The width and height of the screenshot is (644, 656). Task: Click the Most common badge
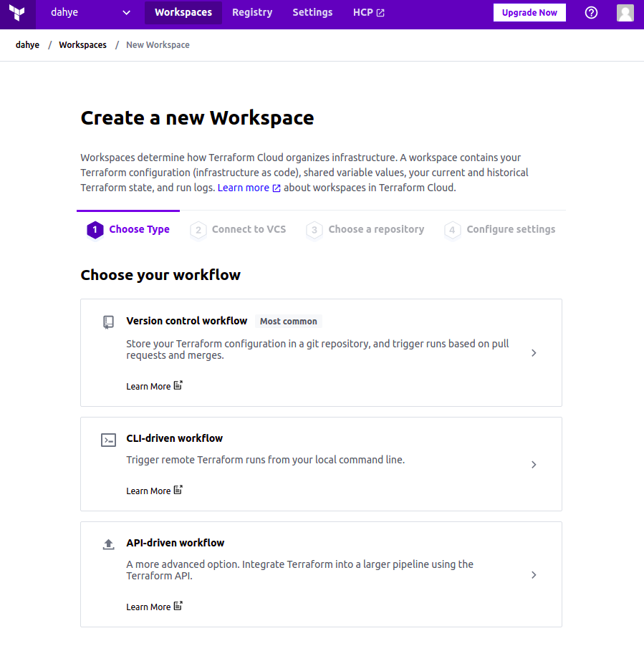click(288, 322)
